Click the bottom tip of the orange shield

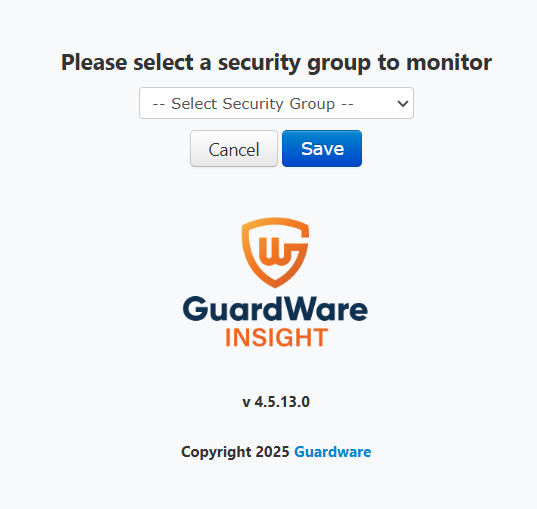point(275,283)
